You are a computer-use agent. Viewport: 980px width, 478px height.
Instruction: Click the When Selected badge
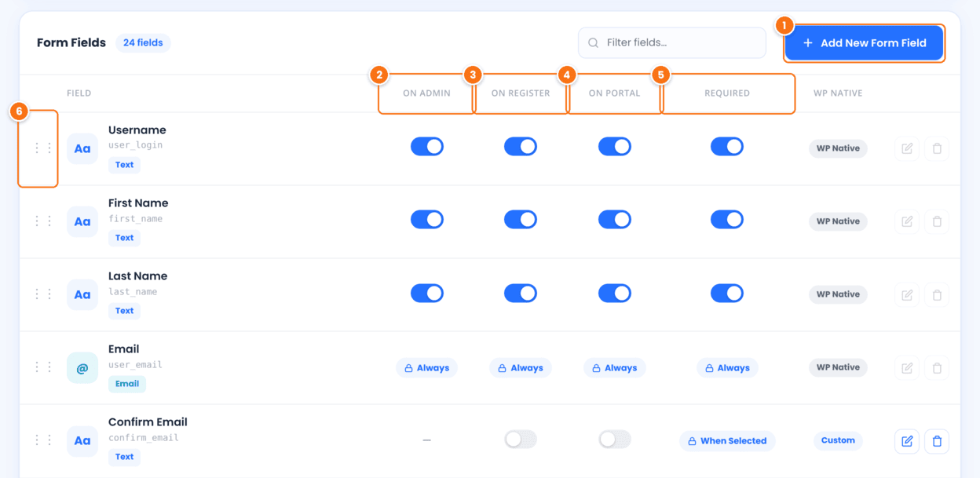point(727,441)
